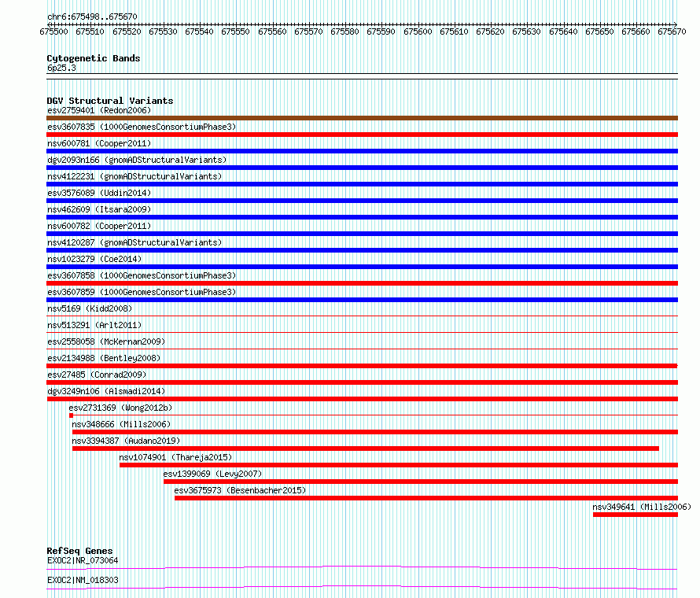Click the red bar under esv1399069
Screen dimensions: 700x598
(421, 482)
